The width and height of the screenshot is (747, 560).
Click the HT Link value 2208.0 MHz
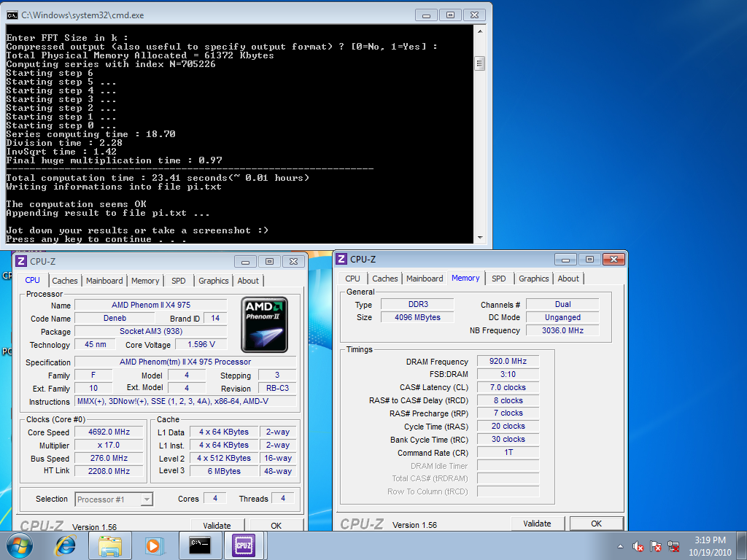[109, 471]
